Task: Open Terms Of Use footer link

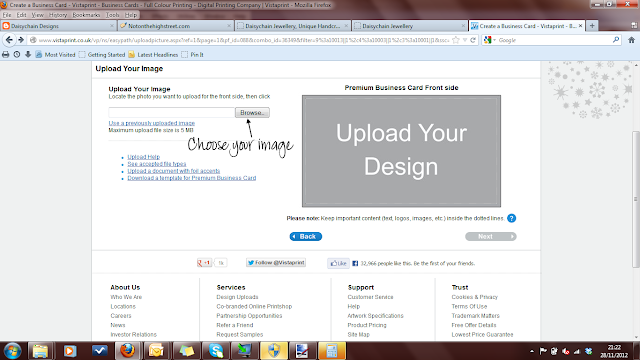Action: click(x=469, y=307)
